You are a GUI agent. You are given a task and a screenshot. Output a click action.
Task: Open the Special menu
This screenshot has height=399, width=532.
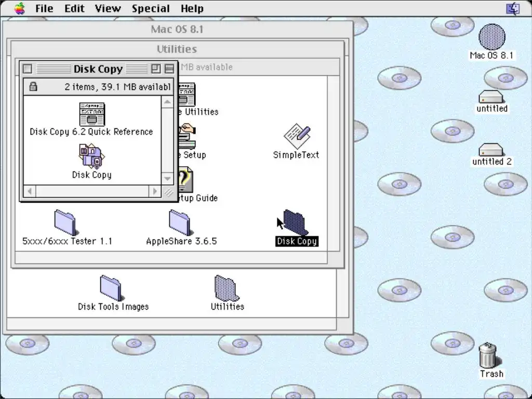click(151, 8)
